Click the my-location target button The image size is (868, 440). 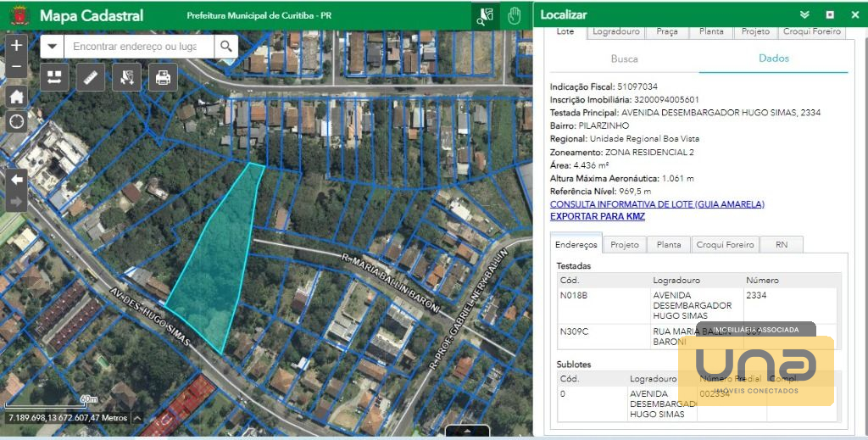tap(17, 121)
